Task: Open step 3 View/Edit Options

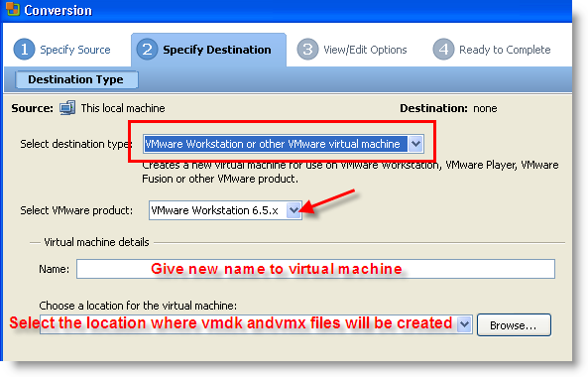Action: pos(352,50)
